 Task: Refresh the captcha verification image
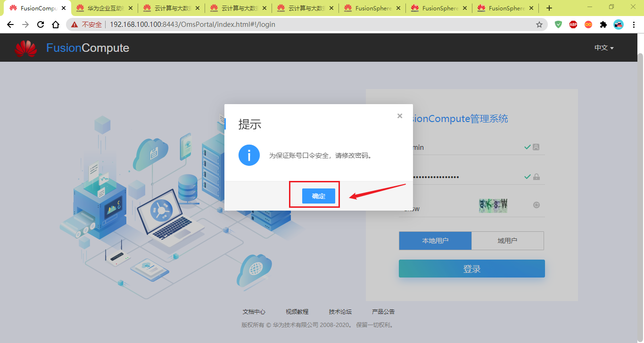536,205
